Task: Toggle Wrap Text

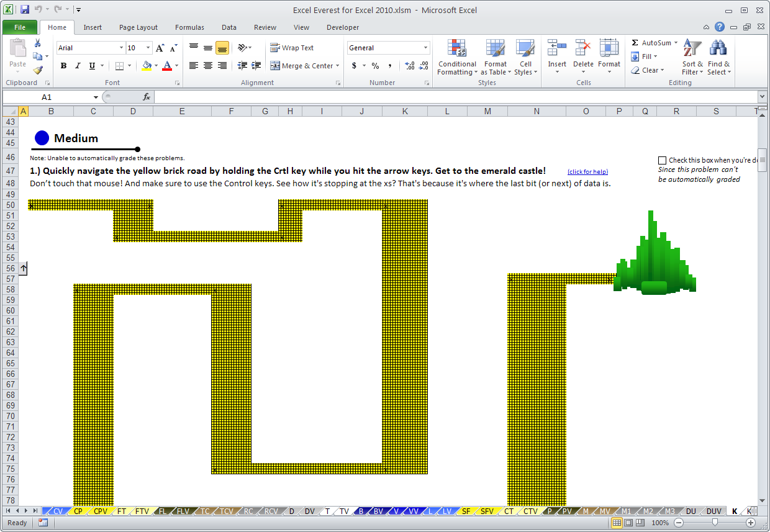Action: coord(292,48)
